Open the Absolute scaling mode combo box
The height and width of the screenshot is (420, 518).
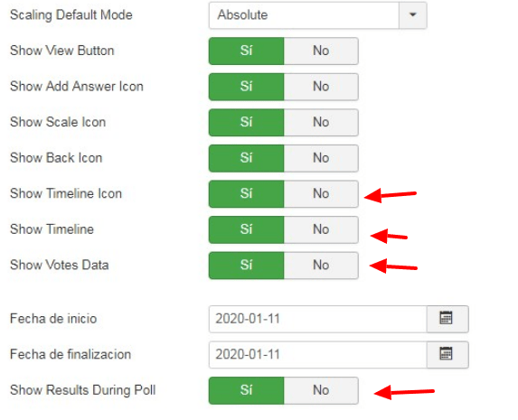[318, 15]
